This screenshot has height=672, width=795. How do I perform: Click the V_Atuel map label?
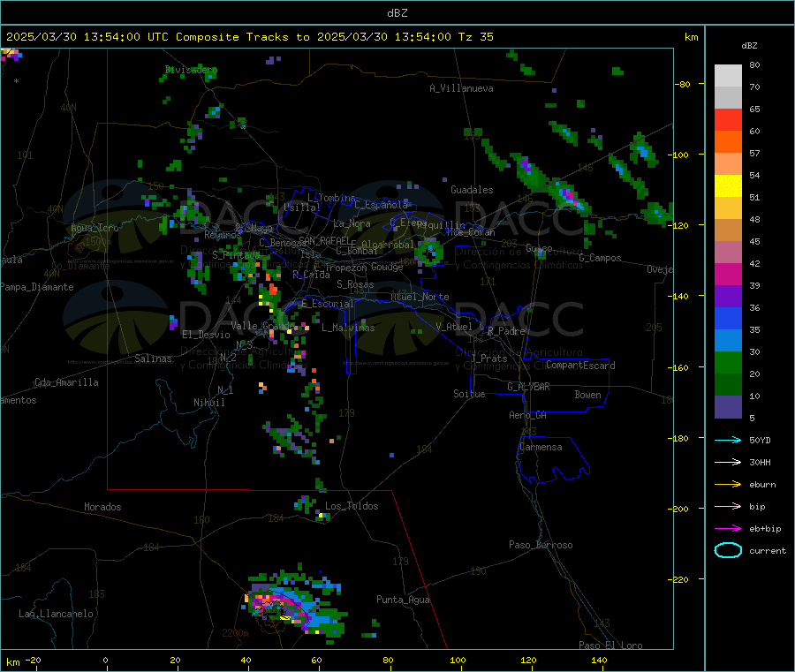(x=454, y=327)
